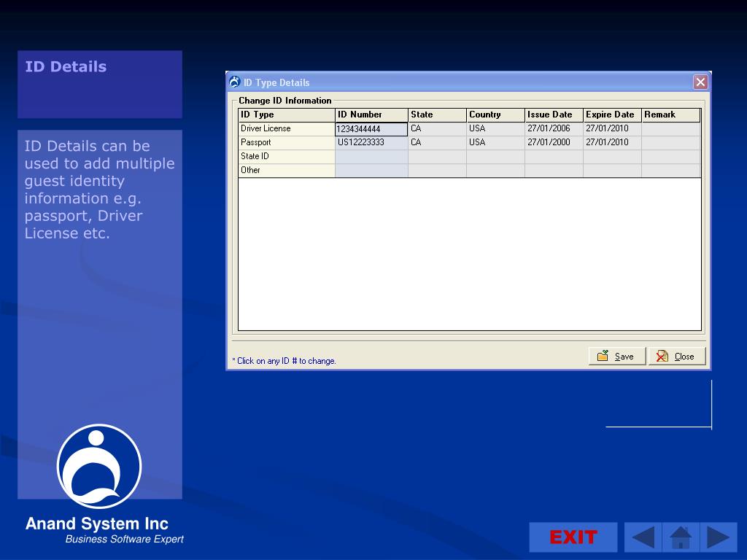Viewport: 747px width, 560px height.
Task: Select Passport ID number US12223333
Action: coord(371,142)
